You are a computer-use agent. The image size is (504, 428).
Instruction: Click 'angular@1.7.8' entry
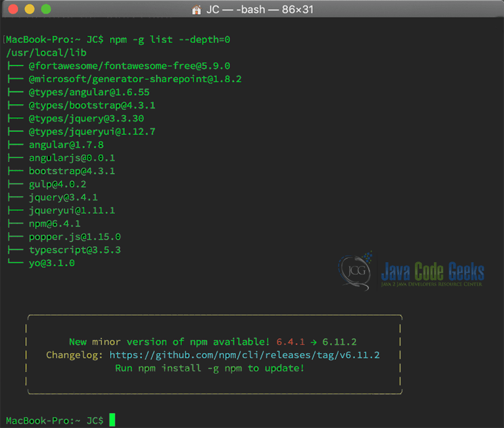66,145
